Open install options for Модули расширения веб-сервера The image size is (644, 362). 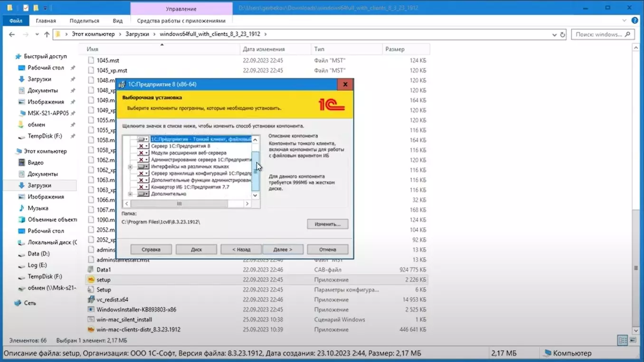pos(143,153)
